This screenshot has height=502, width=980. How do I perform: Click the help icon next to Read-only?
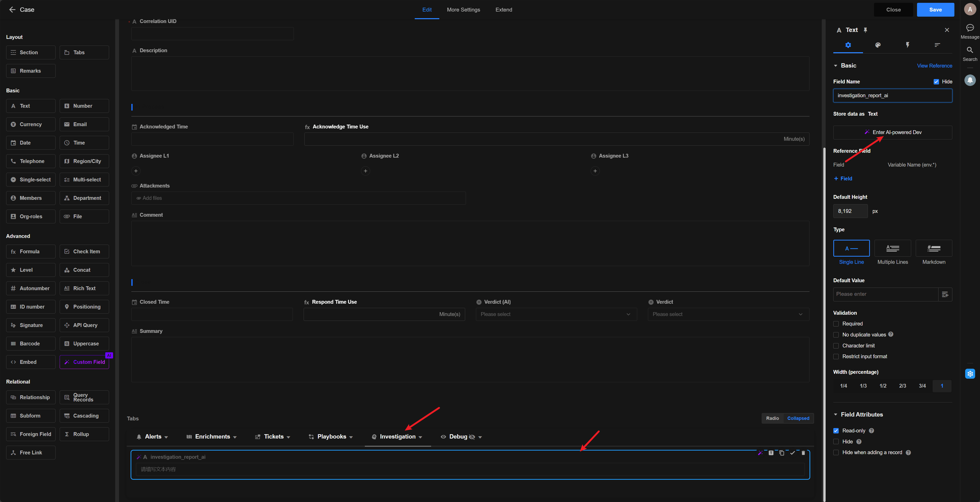(x=871, y=431)
